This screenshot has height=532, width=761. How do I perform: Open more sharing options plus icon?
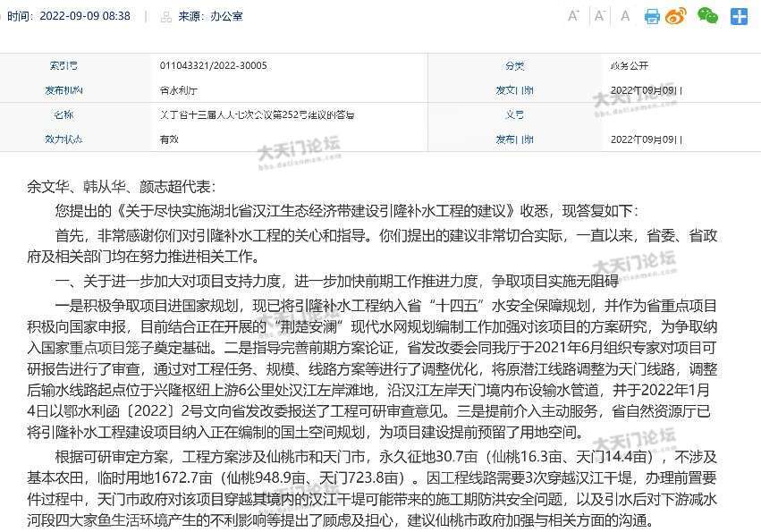739,16
